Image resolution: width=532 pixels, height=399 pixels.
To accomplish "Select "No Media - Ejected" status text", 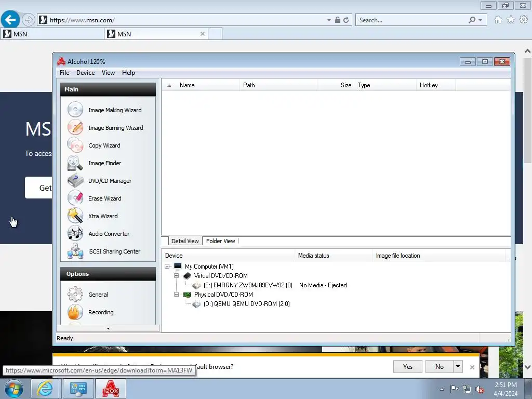I will [323, 285].
